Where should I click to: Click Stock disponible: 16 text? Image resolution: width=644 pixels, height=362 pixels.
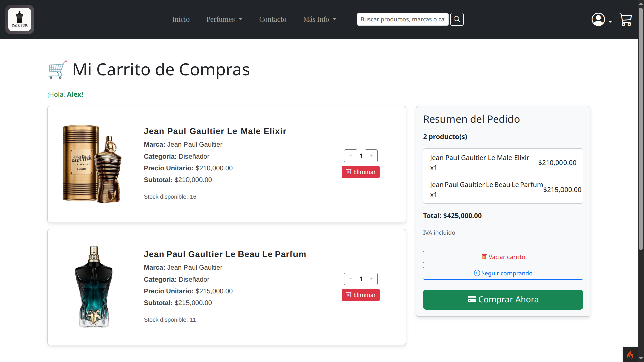point(170,197)
